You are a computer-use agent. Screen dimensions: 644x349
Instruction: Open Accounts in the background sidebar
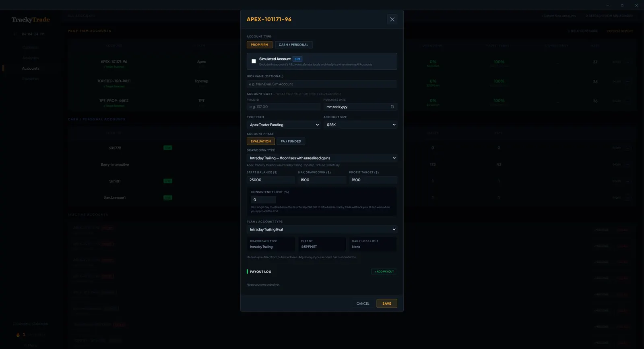(31, 69)
